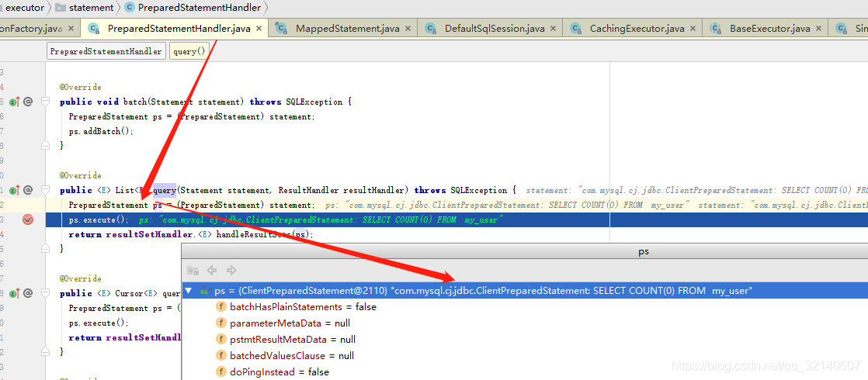
Task: Collapse the Cursor query method fold marker
Action: pos(45,293)
